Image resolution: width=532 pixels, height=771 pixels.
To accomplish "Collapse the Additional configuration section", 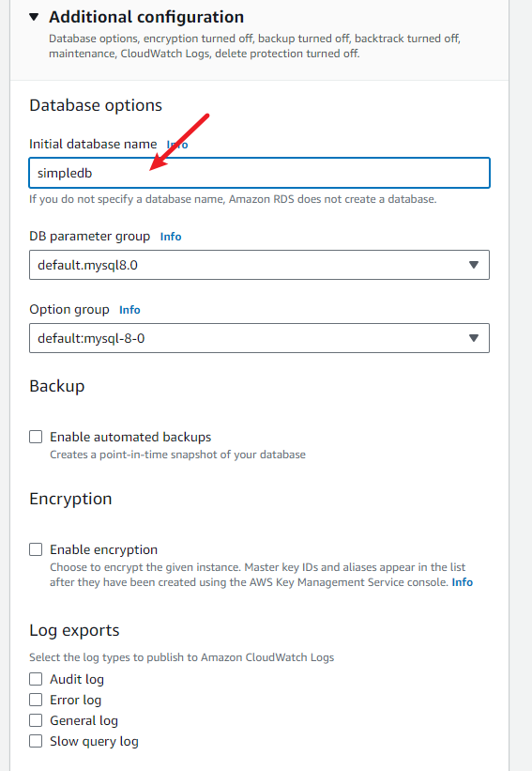I will [x=34, y=17].
